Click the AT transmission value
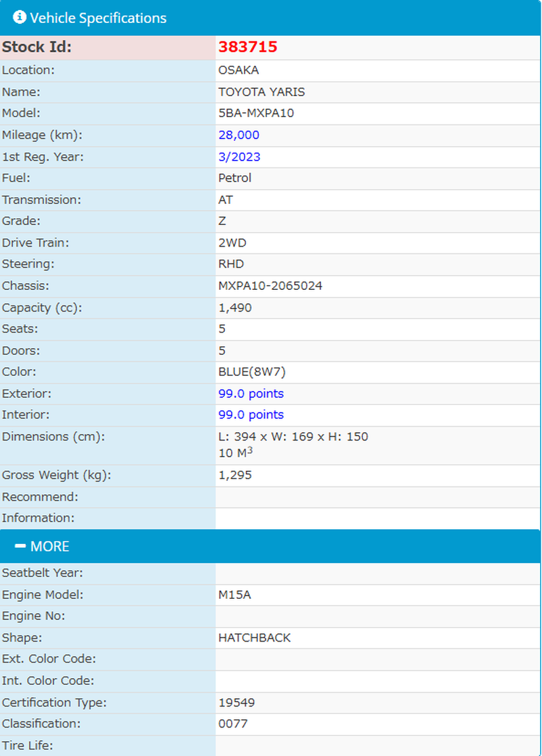The image size is (542, 756). (225, 200)
